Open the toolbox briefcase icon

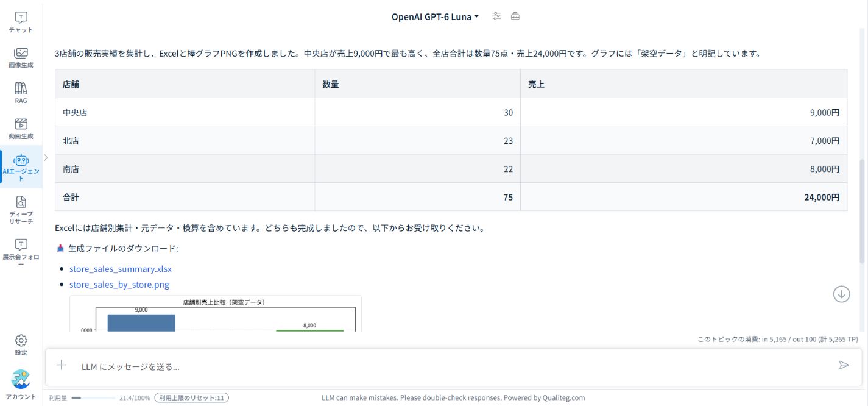coord(515,16)
